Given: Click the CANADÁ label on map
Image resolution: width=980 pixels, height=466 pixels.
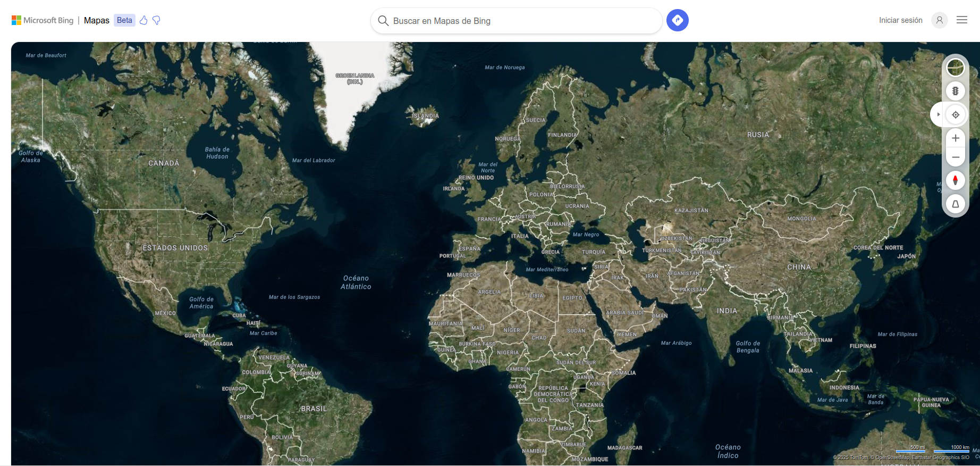Looking at the screenshot, I should pyautogui.click(x=164, y=163).
